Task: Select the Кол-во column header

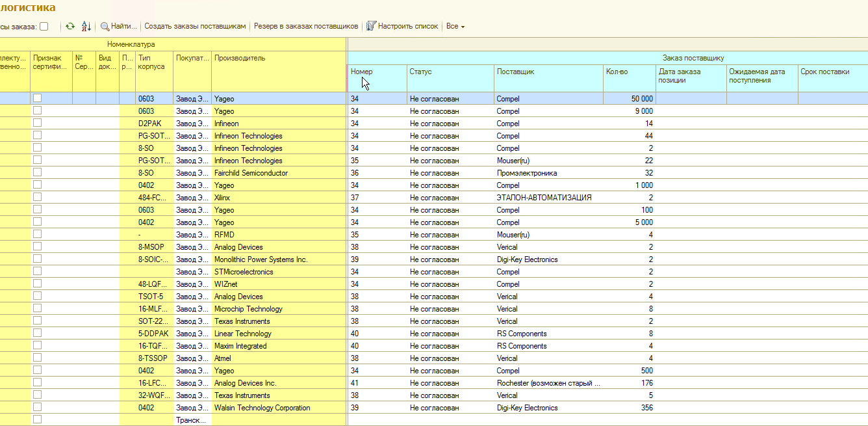Action: pos(616,72)
